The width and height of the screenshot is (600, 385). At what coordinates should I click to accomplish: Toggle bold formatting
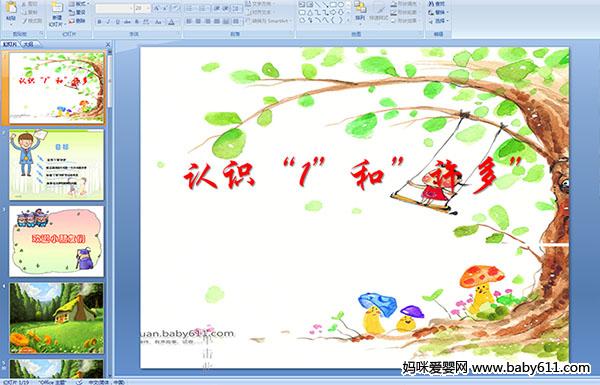pyautogui.click(x=99, y=22)
